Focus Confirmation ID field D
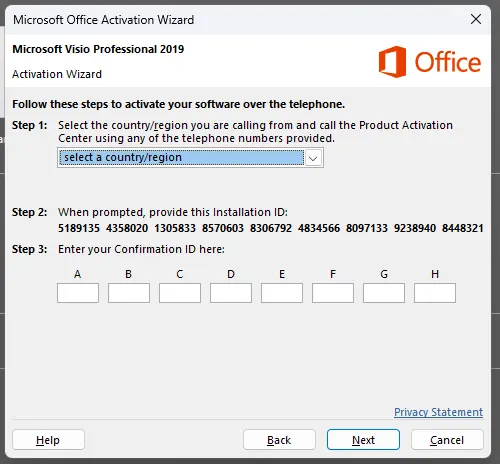This screenshot has width=500, height=464. pyautogui.click(x=231, y=293)
